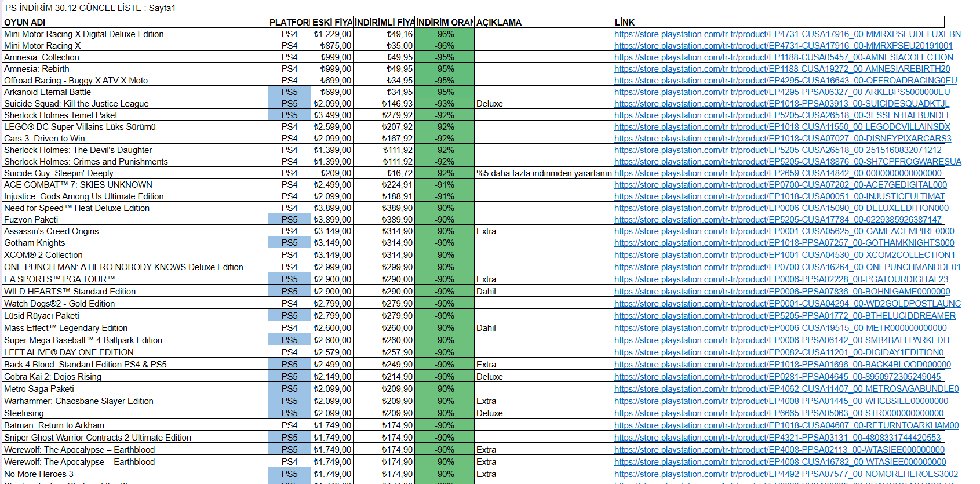980x484 pixels.
Task: Select the discounted price ₺35,00
Action: pyautogui.click(x=384, y=46)
